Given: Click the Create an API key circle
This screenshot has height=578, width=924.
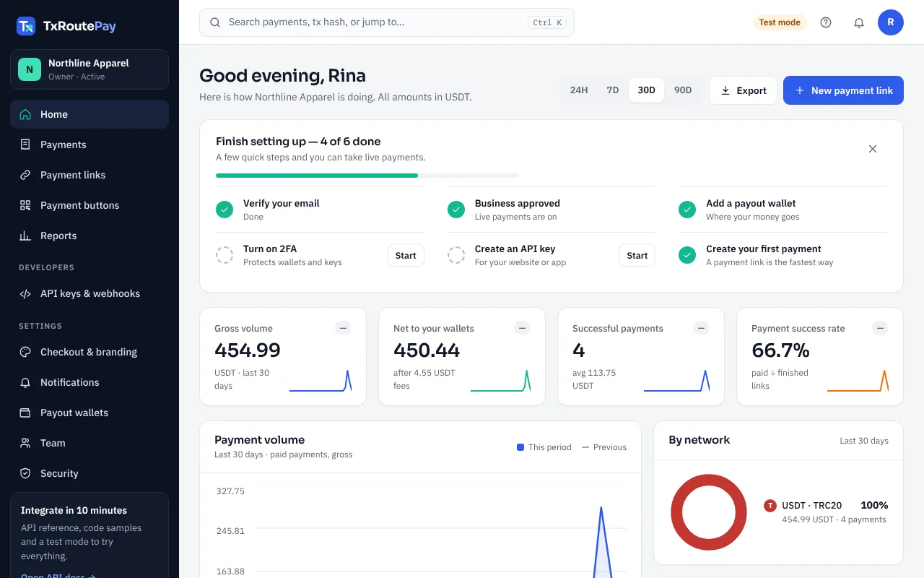Looking at the screenshot, I should 456,255.
